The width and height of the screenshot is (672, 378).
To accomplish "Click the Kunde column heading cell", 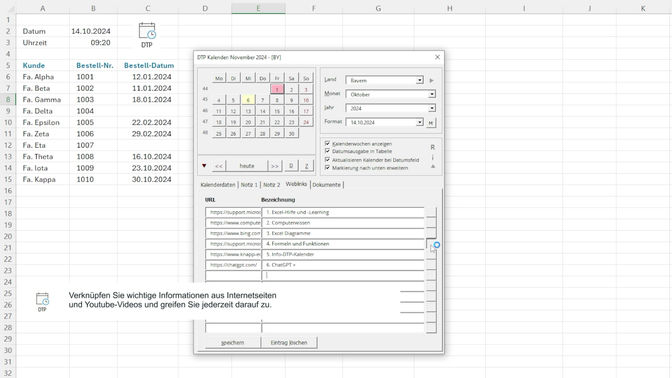I will (42, 66).
